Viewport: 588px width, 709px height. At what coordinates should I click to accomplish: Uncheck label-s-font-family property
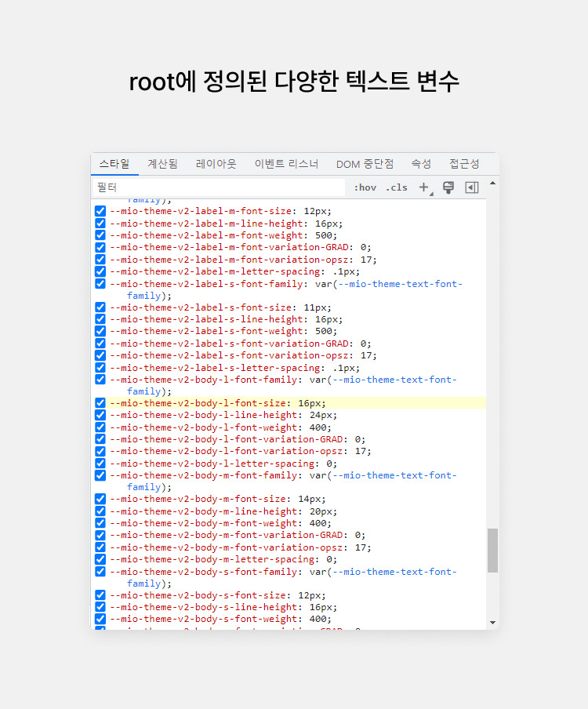pyautogui.click(x=100, y=283)
